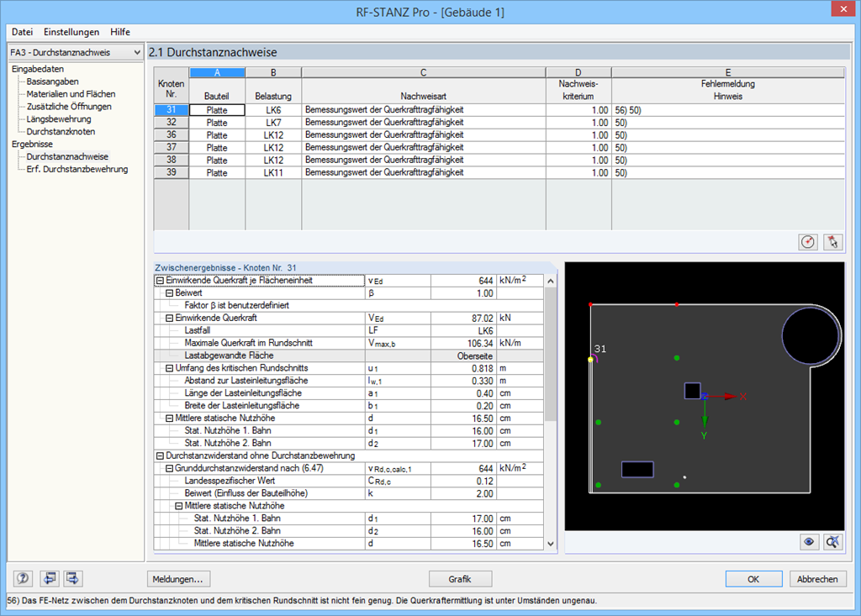This screenshot has height=616, width=861.
Task: Select row for Knoten 39
Action: point(172,172)
